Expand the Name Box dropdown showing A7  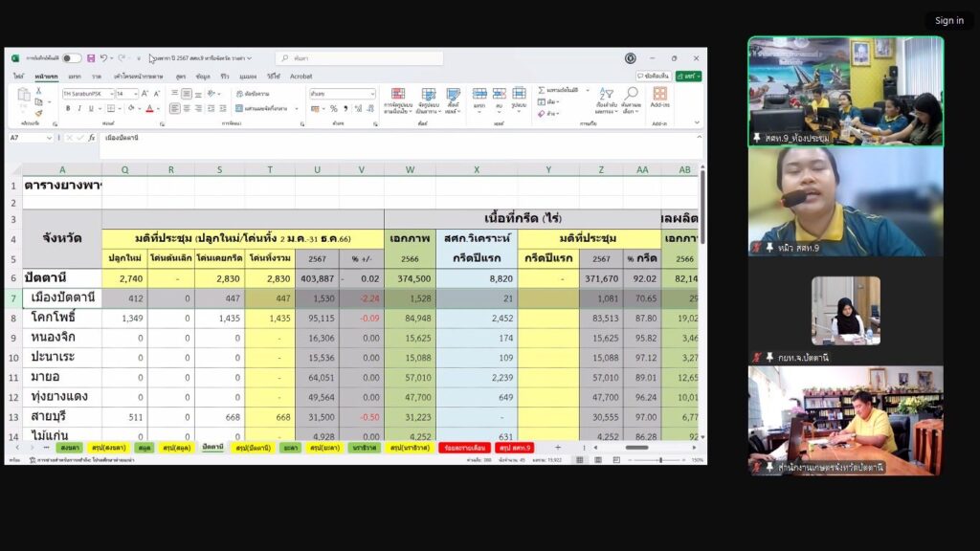point(50,138)
